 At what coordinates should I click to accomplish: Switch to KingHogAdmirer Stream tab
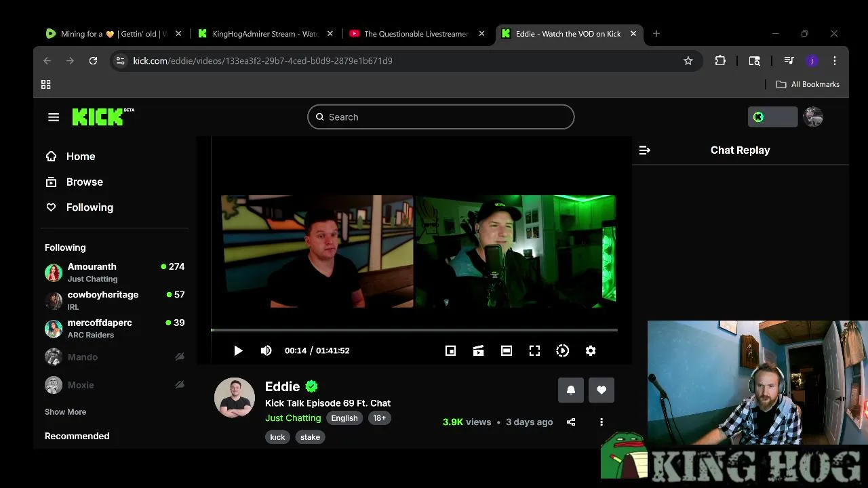[x=264, y=34]
